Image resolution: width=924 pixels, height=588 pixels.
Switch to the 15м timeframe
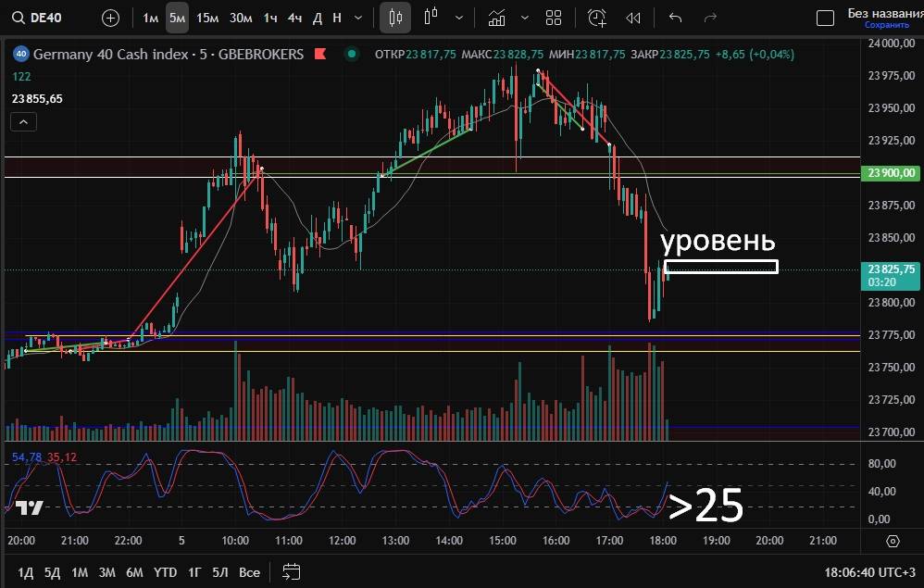tap(207, 18)
